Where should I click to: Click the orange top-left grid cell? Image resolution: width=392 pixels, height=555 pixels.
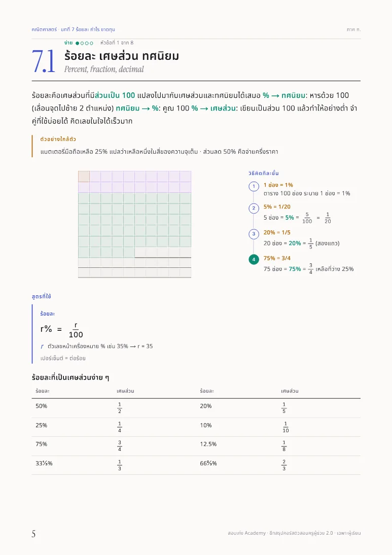pyautogui.click(x=84, y=176)
